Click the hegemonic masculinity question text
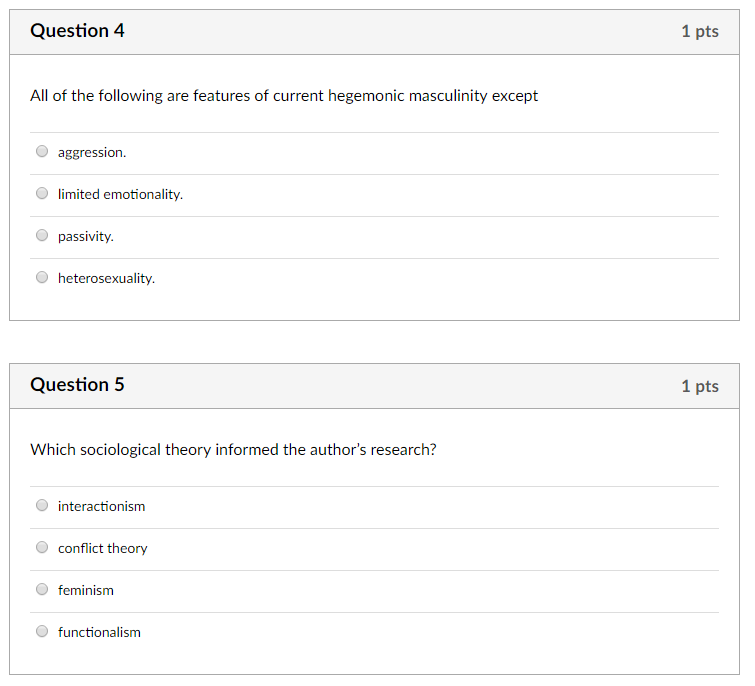This screenshot has width=755, height=686. pyautogui.click(x=284, y=96)
